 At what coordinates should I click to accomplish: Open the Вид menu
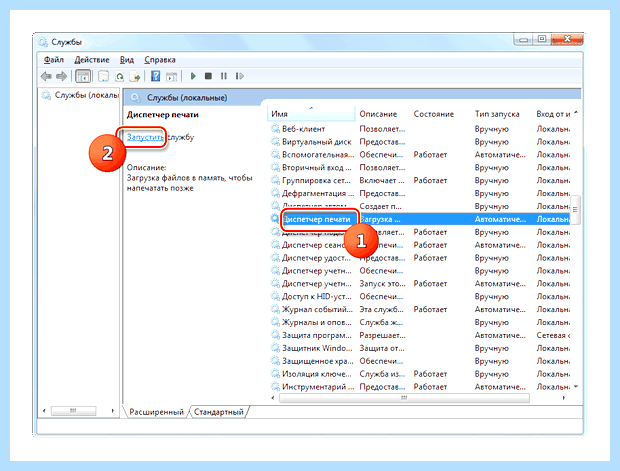127,60
